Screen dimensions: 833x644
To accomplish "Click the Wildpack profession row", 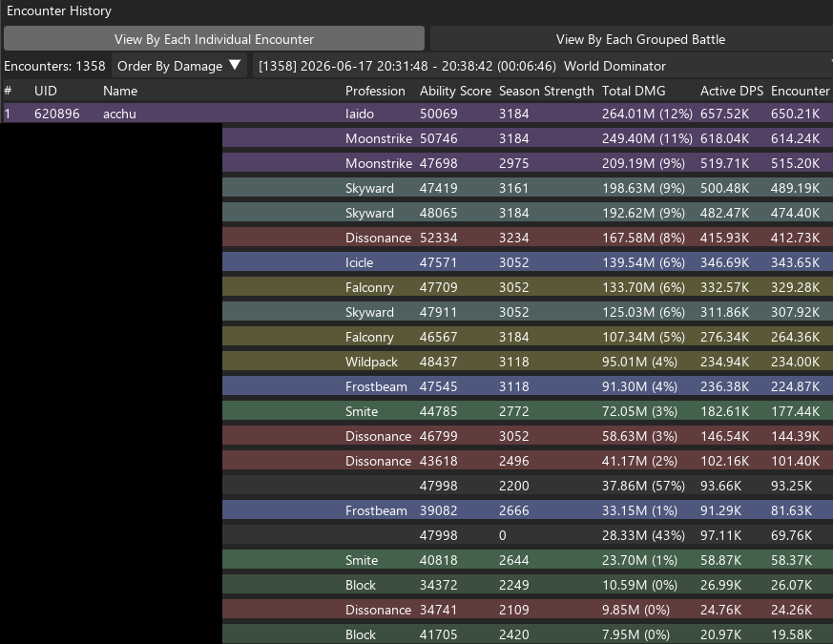I will 528,362.
